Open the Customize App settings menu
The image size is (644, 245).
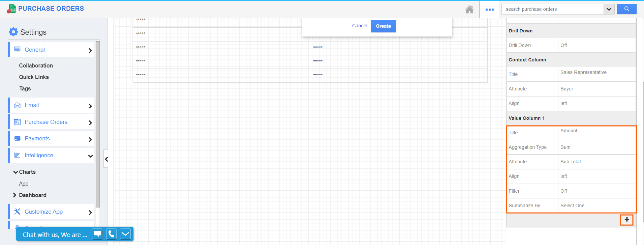51,212
